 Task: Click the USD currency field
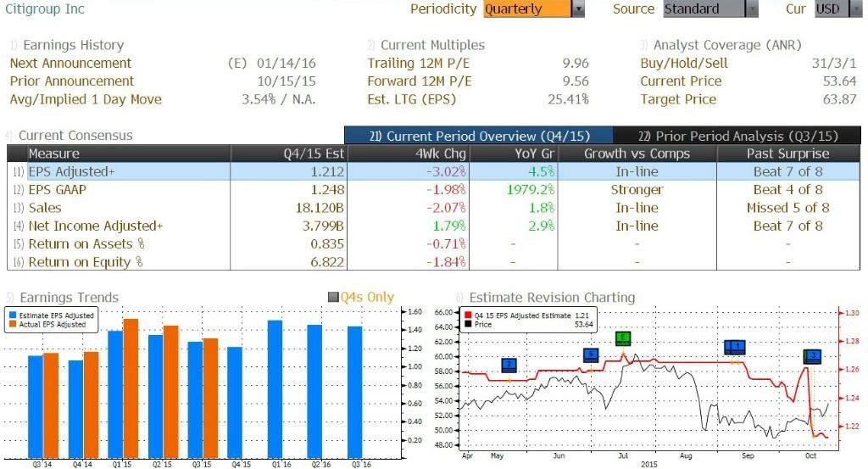(x=831, y=8)
